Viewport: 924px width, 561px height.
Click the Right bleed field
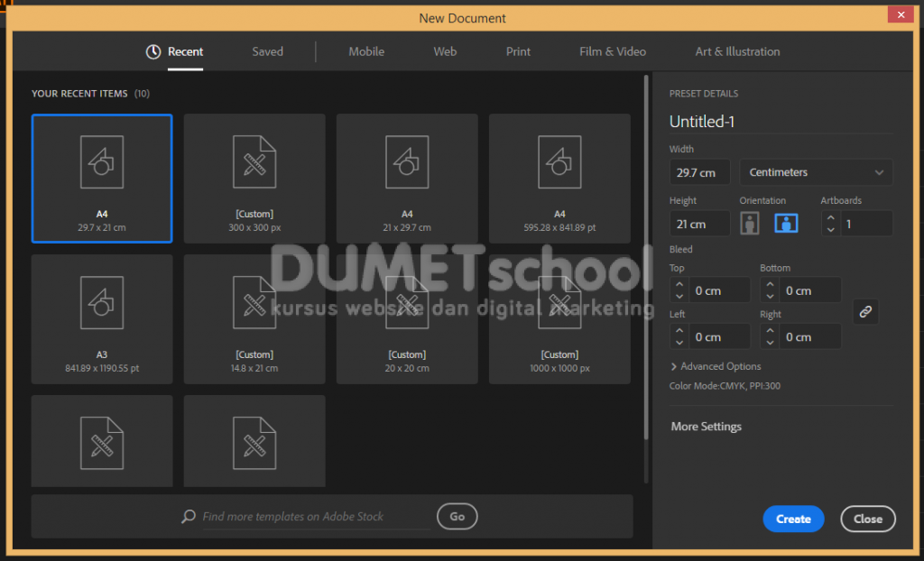point(810,337)
